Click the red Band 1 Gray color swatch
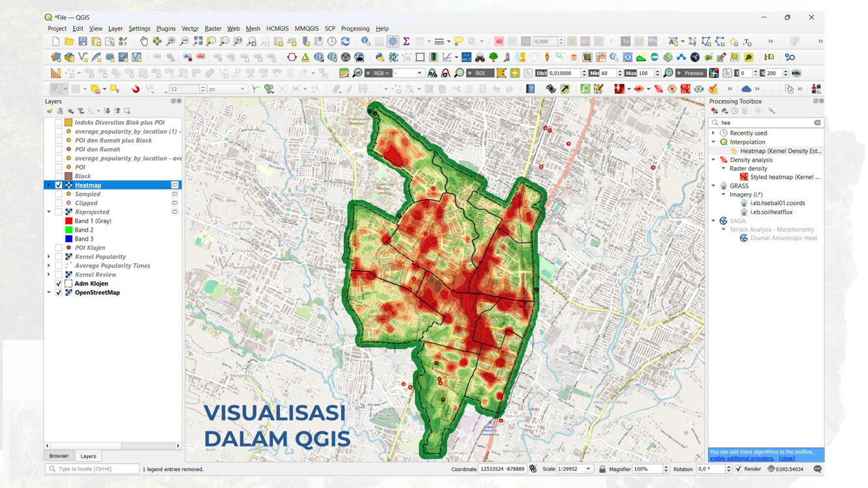This screenshot has height=488, width=868. [x=67, y=220]
